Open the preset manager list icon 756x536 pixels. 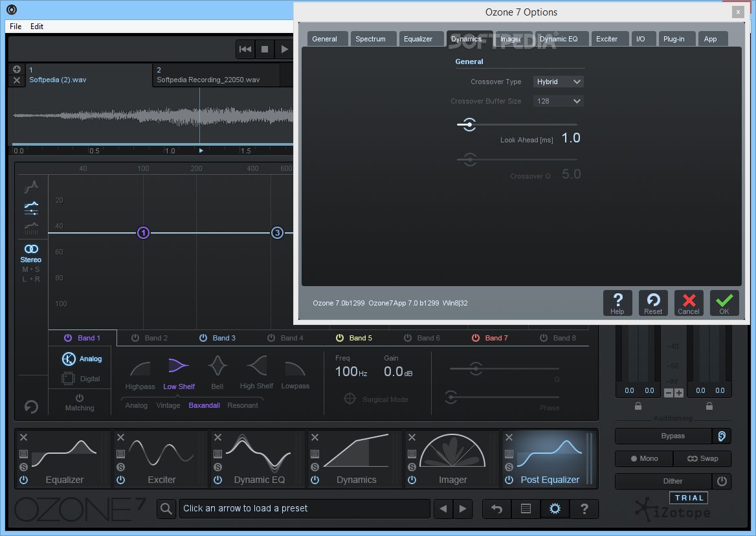tap(526, 509)
